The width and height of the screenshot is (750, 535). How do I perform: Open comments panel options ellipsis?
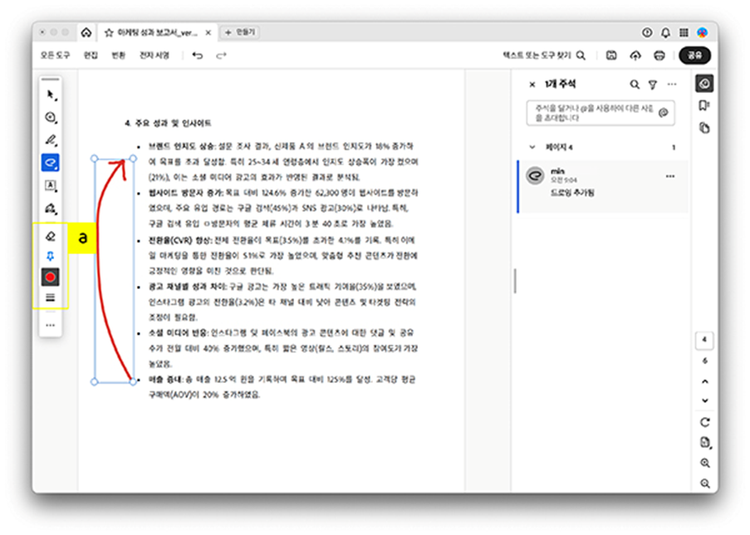[x=672, y=84]
